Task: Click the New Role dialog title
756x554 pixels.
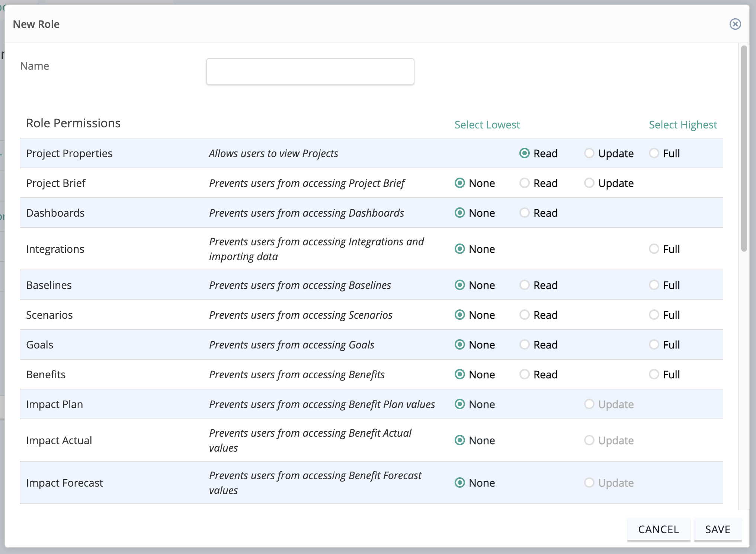Action: coord(36,24)
